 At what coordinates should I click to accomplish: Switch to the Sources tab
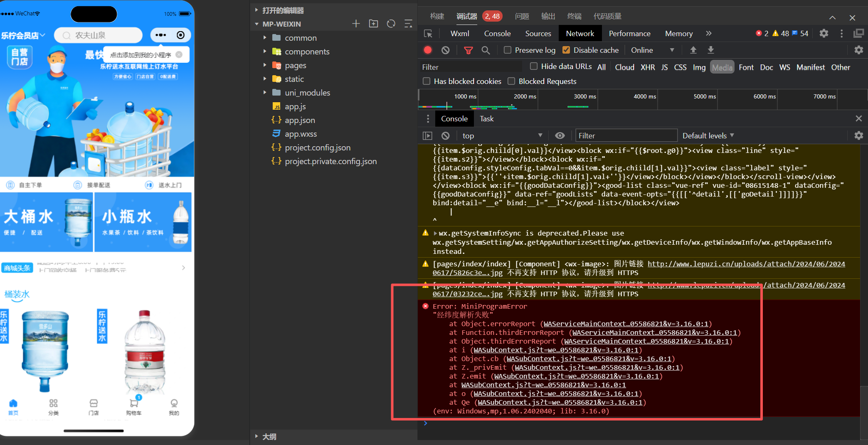(538, 34)
